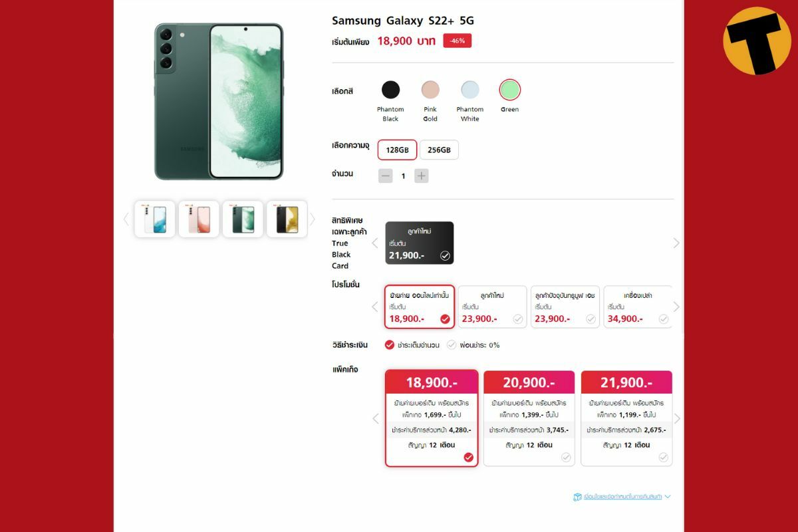Image resolution: width=798 pixels, height=532 pixels.
Task: Choose the Pink Gold color
Action: coord(430,90)
